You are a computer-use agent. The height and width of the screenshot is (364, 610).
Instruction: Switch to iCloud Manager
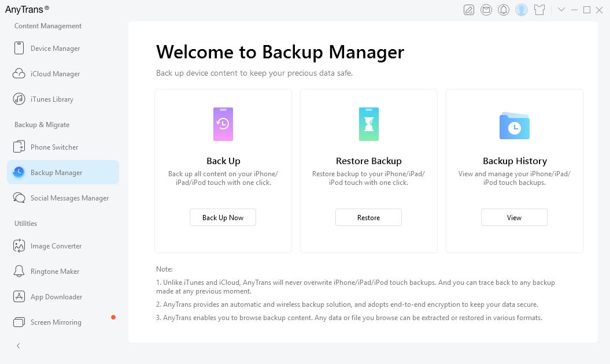coord(63,73)
